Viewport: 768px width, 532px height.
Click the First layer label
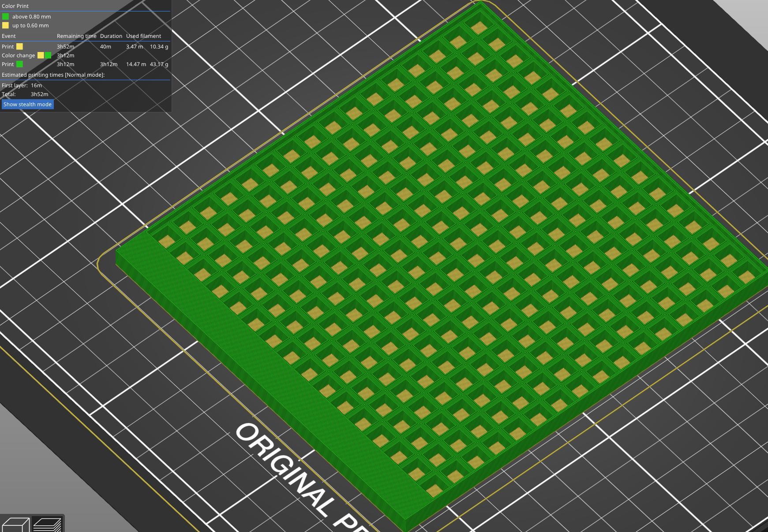[x=15, y=86]
